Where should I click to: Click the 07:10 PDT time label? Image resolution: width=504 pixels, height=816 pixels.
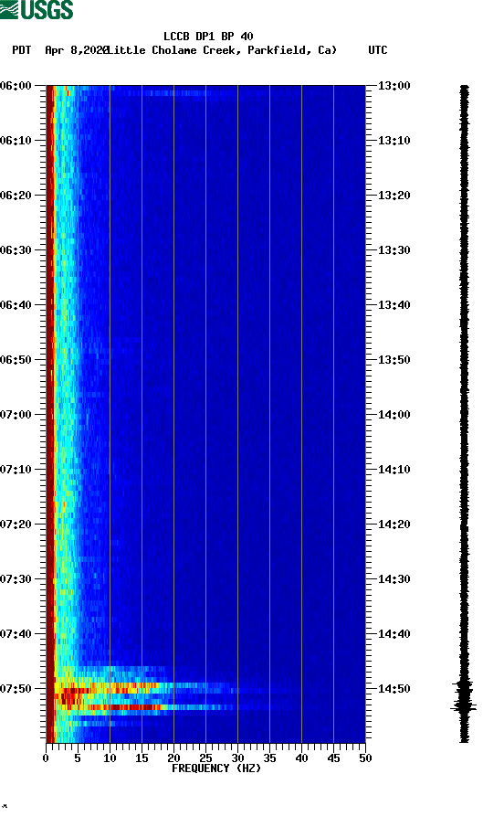[x=16, y=470]
